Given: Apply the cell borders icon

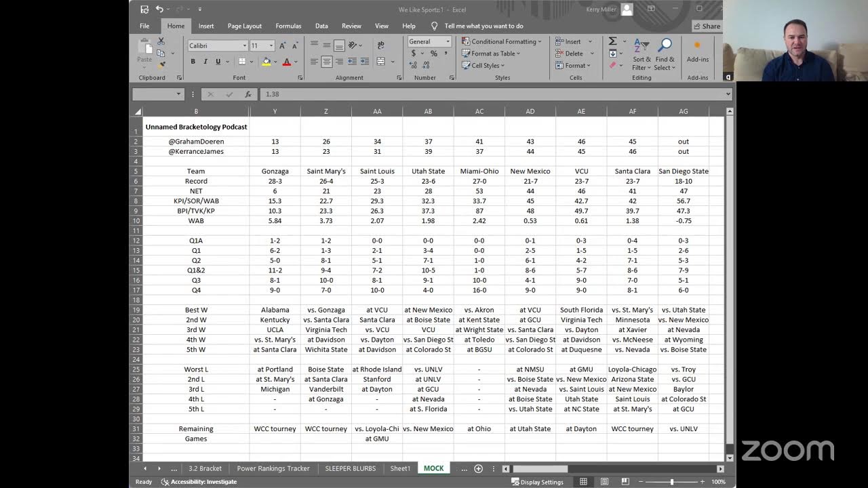Looking at the screenshot, I should [x=241, y=62].
